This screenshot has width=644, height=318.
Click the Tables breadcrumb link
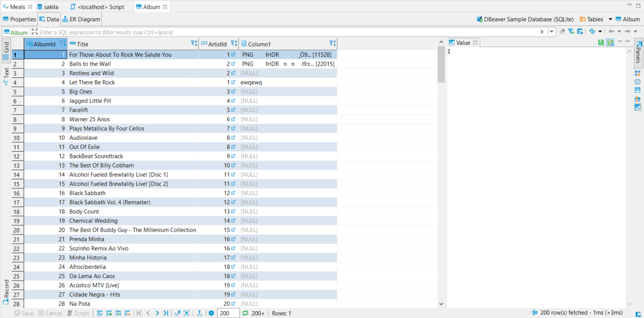(592, 19)
